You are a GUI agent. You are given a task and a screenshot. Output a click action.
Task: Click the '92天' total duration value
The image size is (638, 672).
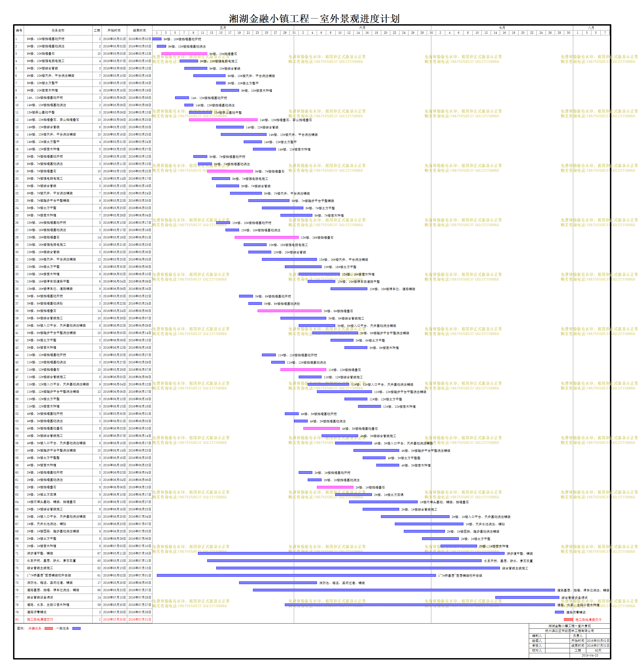click(598, 650)
